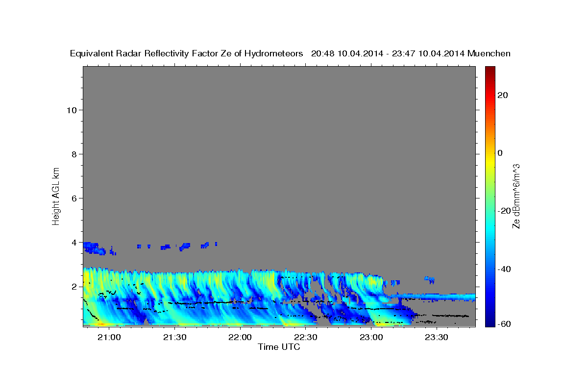Click the station name 'Muenchen' in the title
This screenshot has height=392, width=588.
489,54
